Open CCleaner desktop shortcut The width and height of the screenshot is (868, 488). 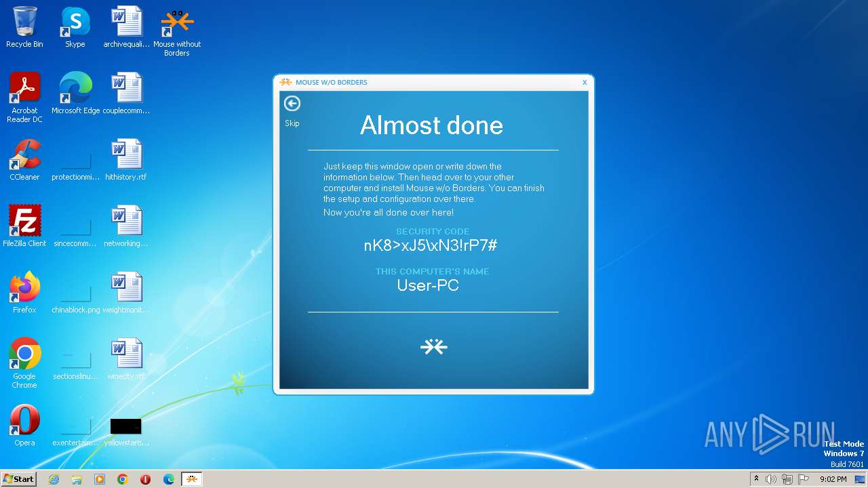[x=24, y=160]
